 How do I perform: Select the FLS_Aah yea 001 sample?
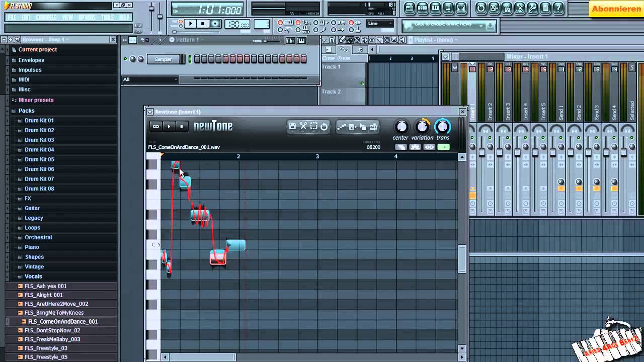click(45, 286)
